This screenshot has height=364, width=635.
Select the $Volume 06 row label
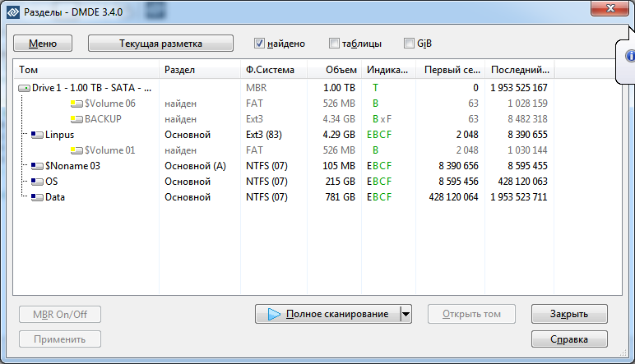pyautogui.click(x=109, y=104)
